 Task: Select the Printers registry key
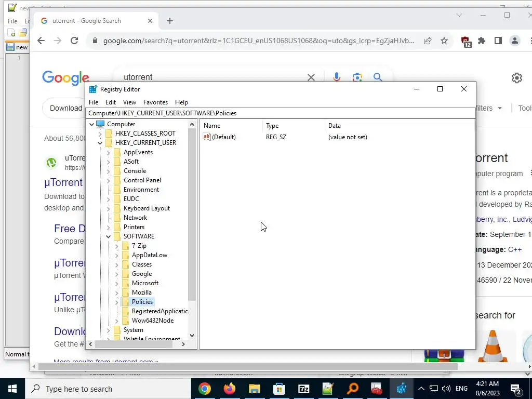(x=134, y=227)
